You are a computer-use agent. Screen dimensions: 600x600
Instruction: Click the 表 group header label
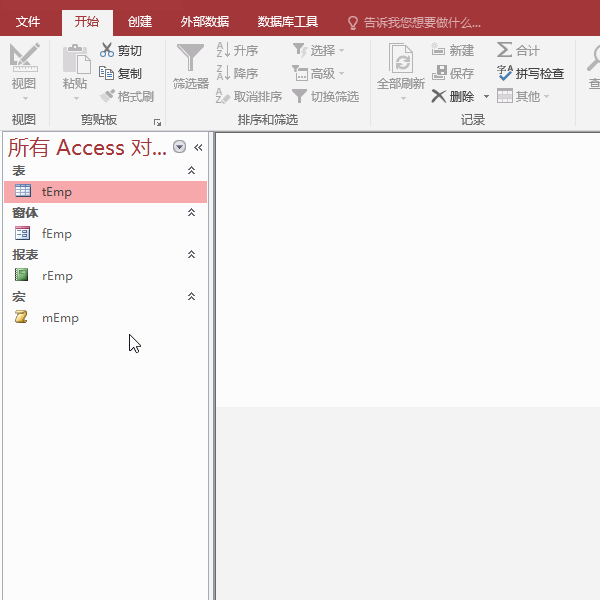pyautogui.click(x=19, y=171)
